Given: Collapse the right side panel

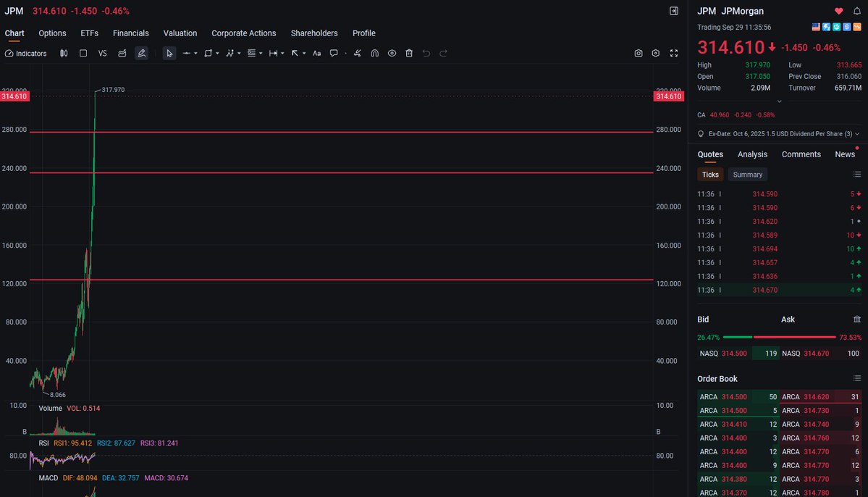Looking at the screenshot, I should click(x=674, y=11).
